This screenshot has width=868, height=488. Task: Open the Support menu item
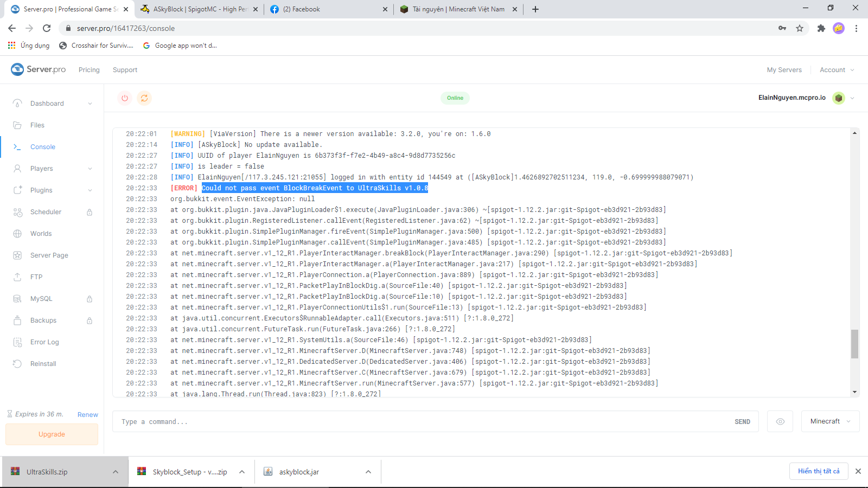coord(125,70)
